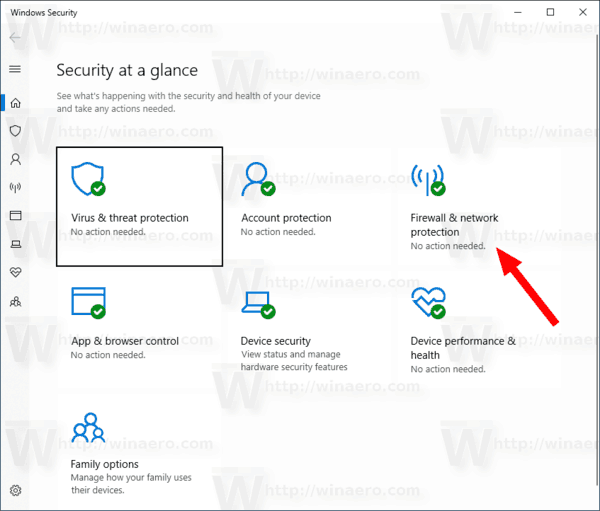Open the Family options icon in sidebar
Viewport: 600px width, 511px height.
(x=15, y=302)
